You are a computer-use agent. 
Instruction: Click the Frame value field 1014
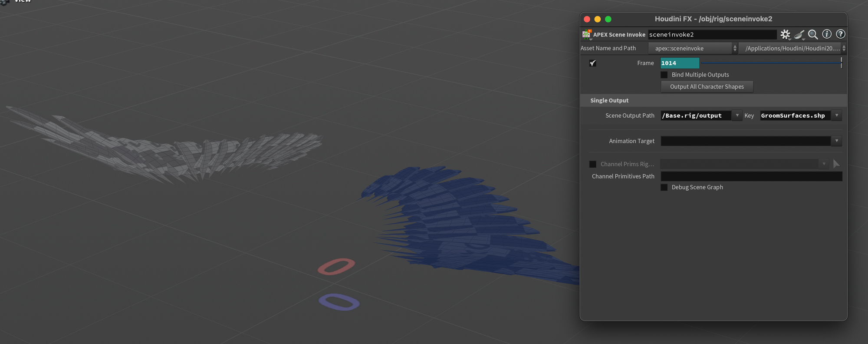(680, 63)
